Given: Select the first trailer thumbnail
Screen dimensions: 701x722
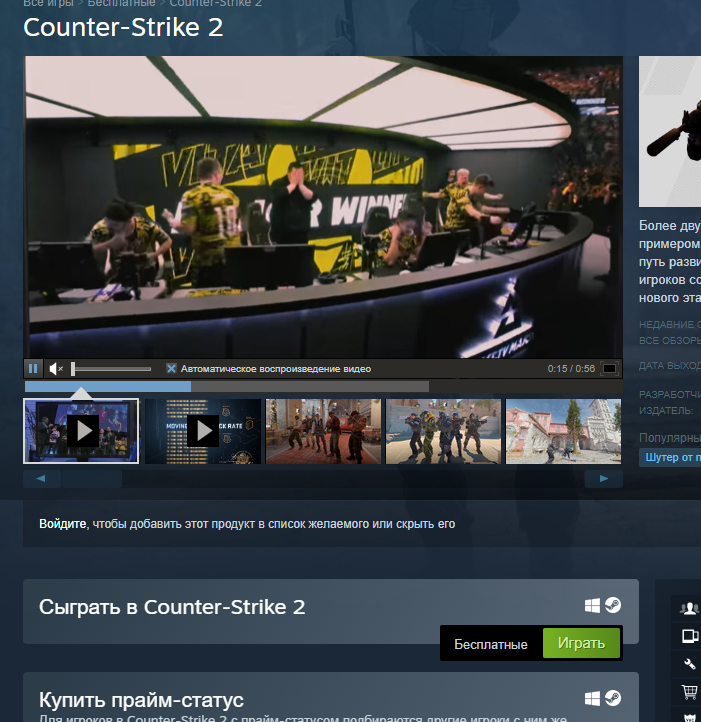Looking at the screenshot, I should click(81, 431).
